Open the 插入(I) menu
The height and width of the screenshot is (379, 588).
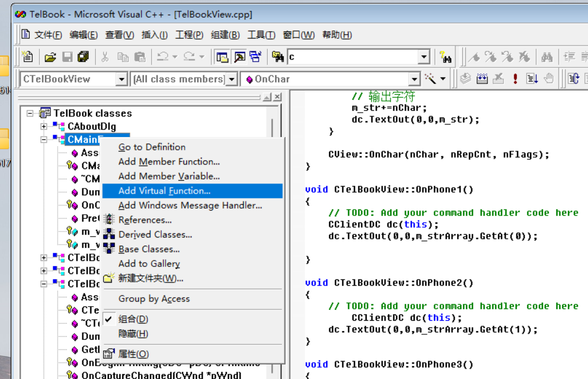point(154,35)
